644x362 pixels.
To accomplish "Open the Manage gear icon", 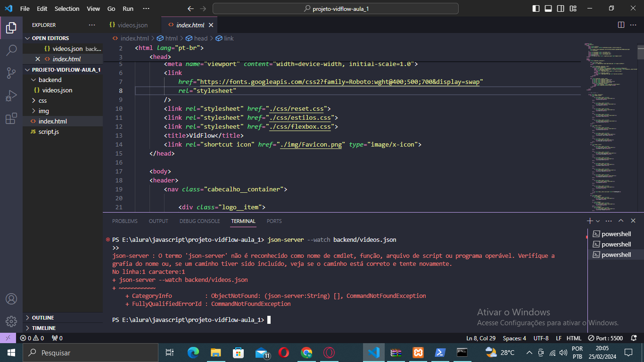I will [11, 321].
